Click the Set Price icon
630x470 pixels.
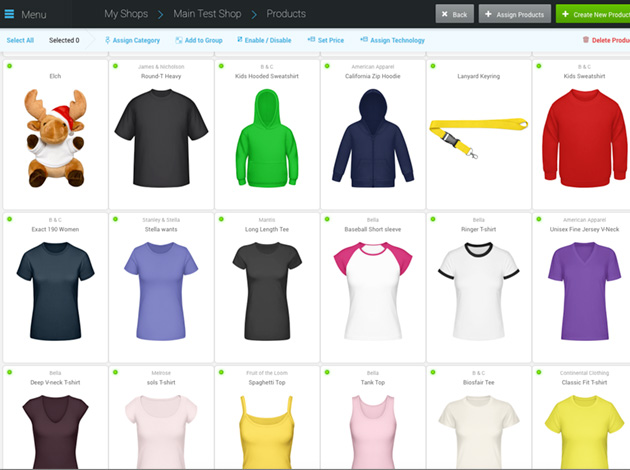click(x=311, y=39)
